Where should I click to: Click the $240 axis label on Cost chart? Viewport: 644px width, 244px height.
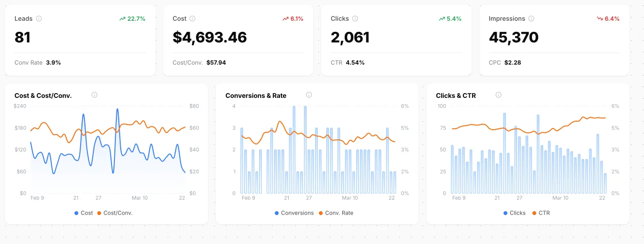(20, 106)
